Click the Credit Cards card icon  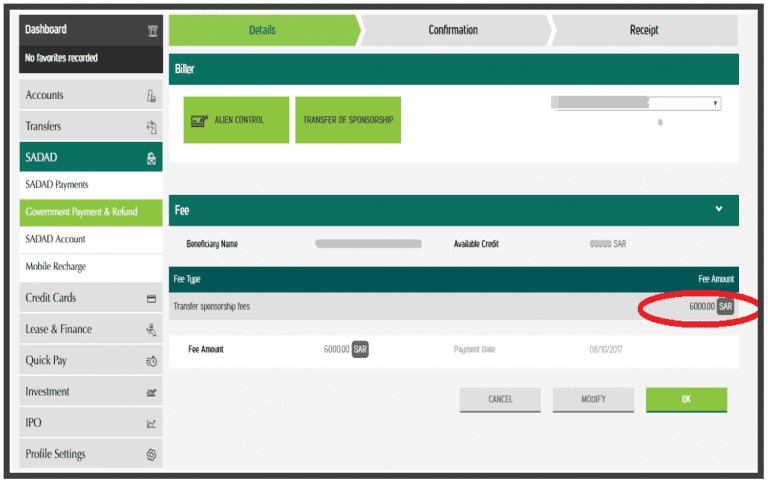click(x=151, y=298)
